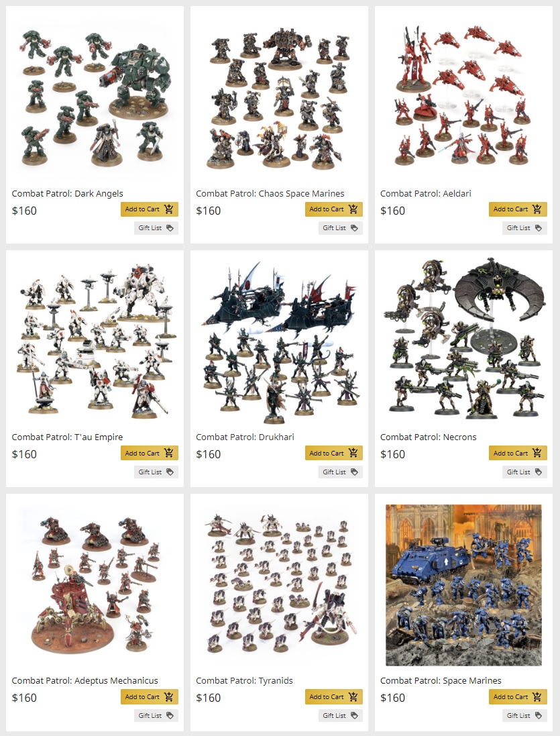560x736 pixels.
Task: Click tag icon on Necrons Gift List
Action: point(539,472)
